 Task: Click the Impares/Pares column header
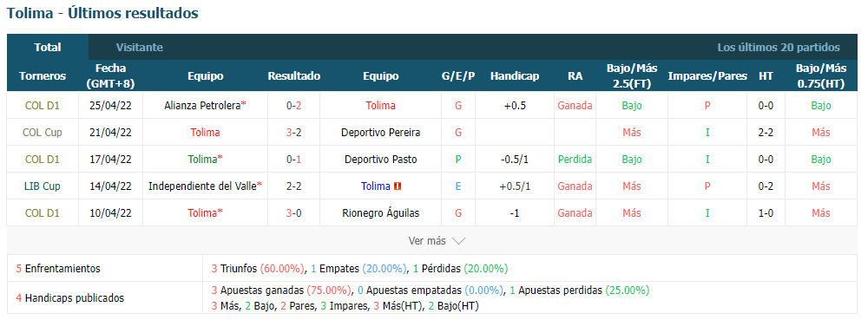(x=707, y=76)
